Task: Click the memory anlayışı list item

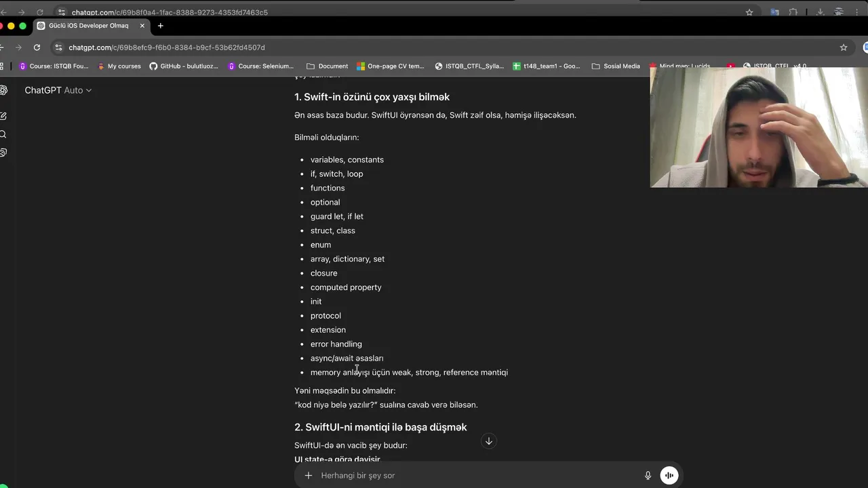Action: 409,373
